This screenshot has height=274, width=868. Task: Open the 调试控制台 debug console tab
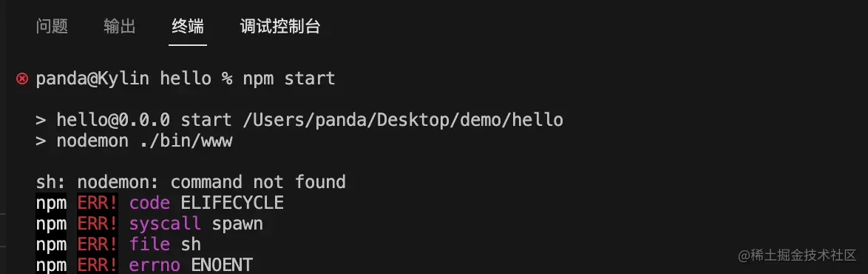[280, 26]
